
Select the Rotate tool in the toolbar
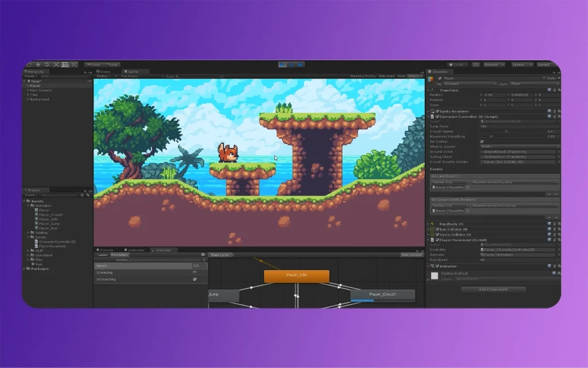click(47, 64)
